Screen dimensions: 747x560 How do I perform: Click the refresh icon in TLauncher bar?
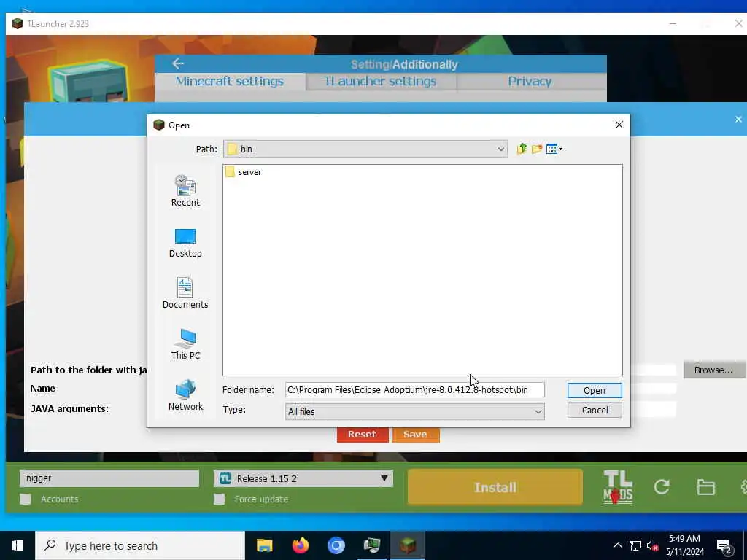[662, 486]
